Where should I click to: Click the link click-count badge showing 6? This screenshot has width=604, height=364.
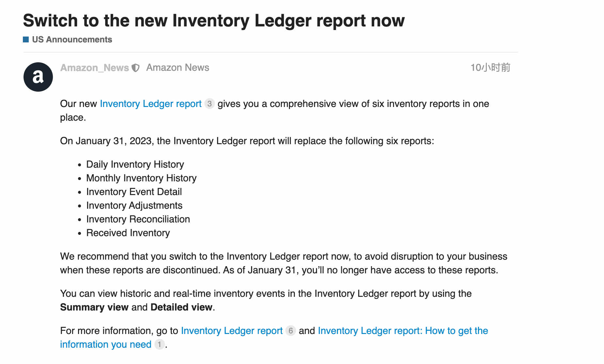[x=291, y=331]
